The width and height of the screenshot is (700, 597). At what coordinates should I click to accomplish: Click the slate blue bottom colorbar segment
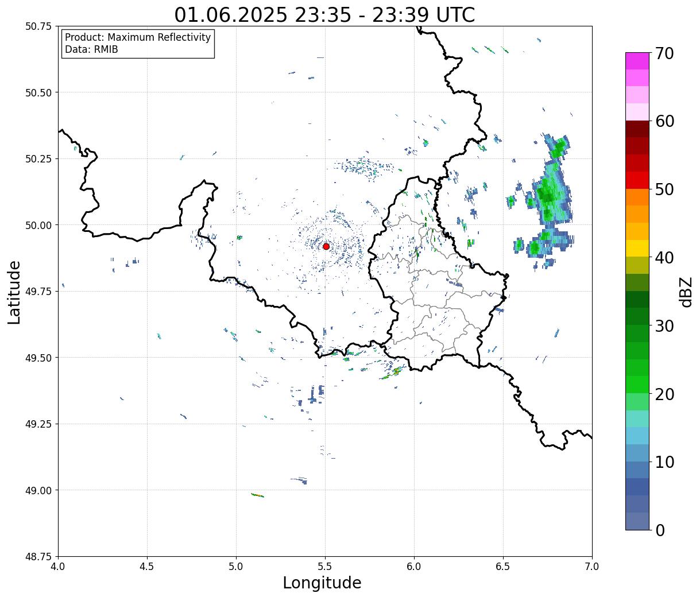[x=637, y=521]
